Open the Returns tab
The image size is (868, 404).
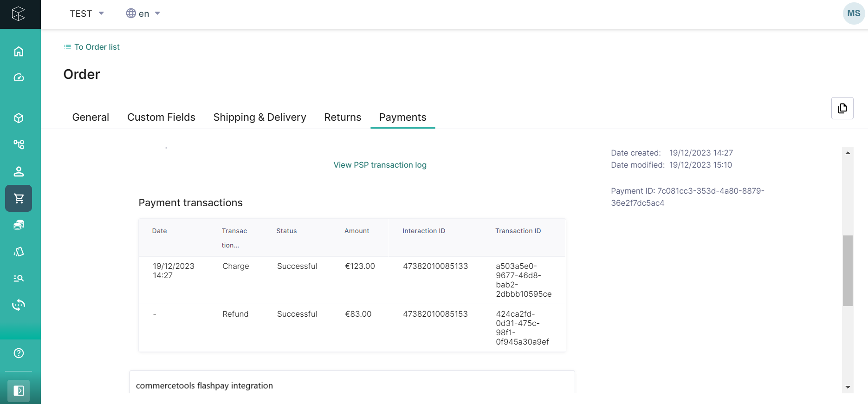pos(343,117)
